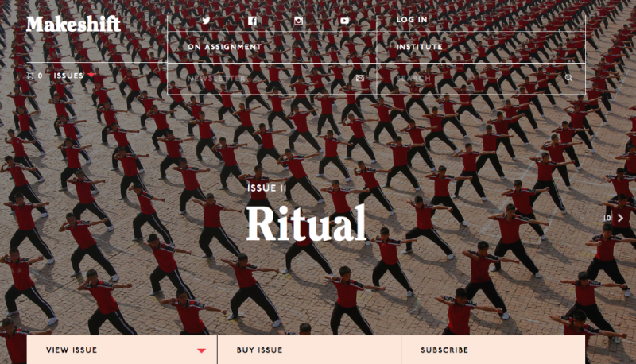Open the Ritual issue title
The height and width of the screenshot is (364, 636).
[307, 223]
